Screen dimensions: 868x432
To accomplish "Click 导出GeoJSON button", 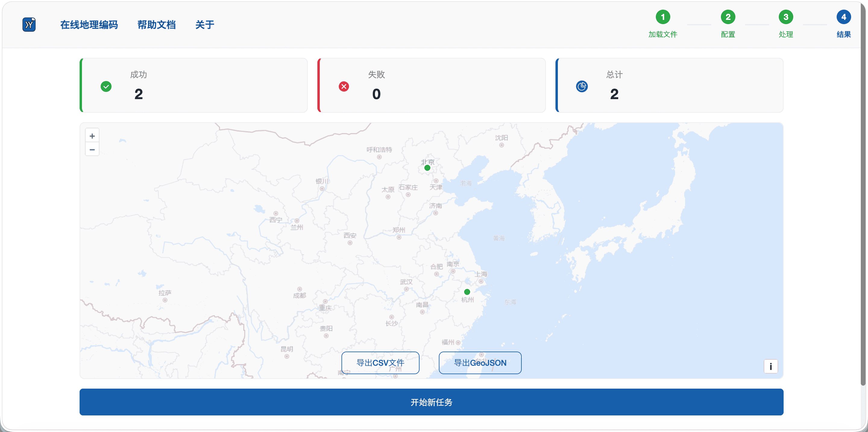I will pos(480,363).
